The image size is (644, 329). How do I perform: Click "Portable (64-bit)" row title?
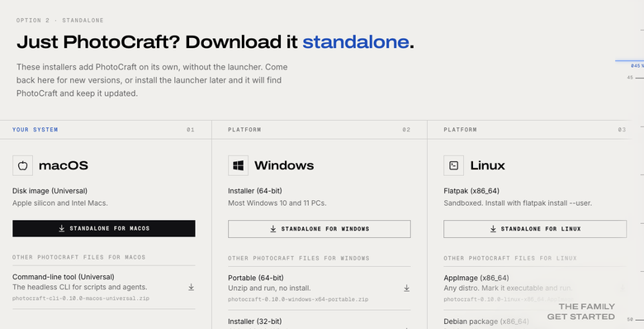click(256, 278)
